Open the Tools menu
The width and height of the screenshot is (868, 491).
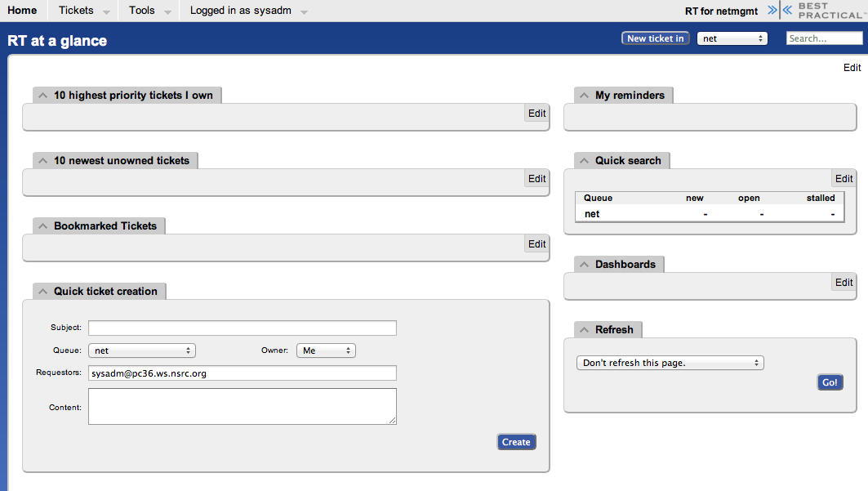149,11
